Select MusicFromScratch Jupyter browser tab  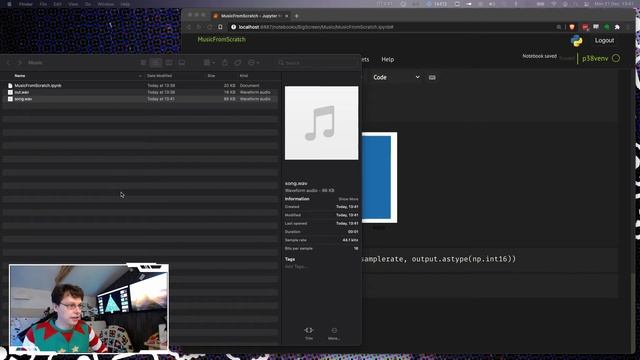250,16
